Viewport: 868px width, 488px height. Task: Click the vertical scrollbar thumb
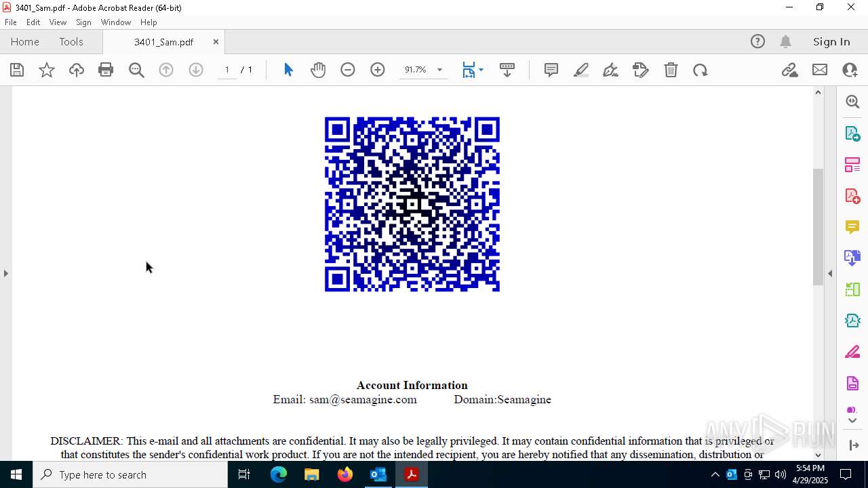click(818, 226)
